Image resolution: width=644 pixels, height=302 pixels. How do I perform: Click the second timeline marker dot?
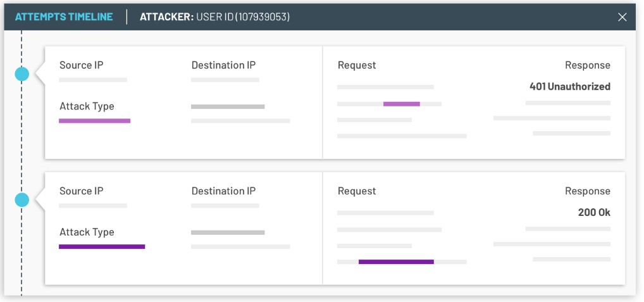22,201
